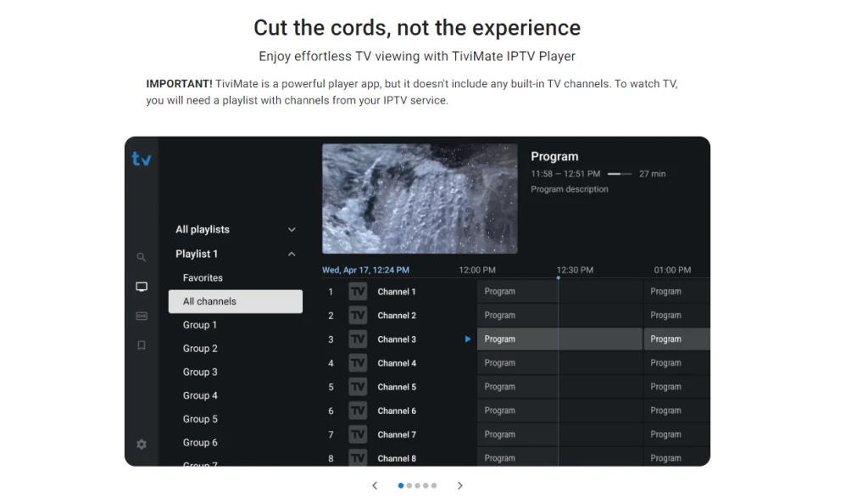868x498 pixels.
Task: Select Group 1 in playlist
Action: (200, 325)
